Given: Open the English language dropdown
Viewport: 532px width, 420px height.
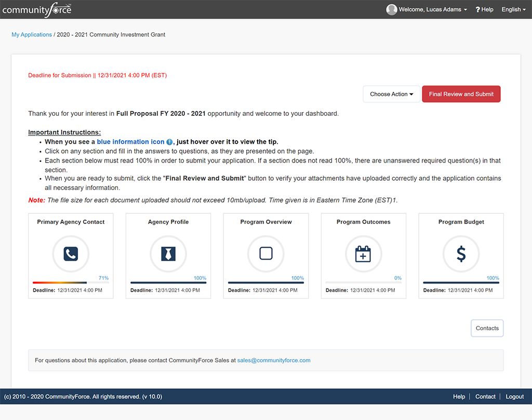Looking at the screenshot, I should pos(513,9).
